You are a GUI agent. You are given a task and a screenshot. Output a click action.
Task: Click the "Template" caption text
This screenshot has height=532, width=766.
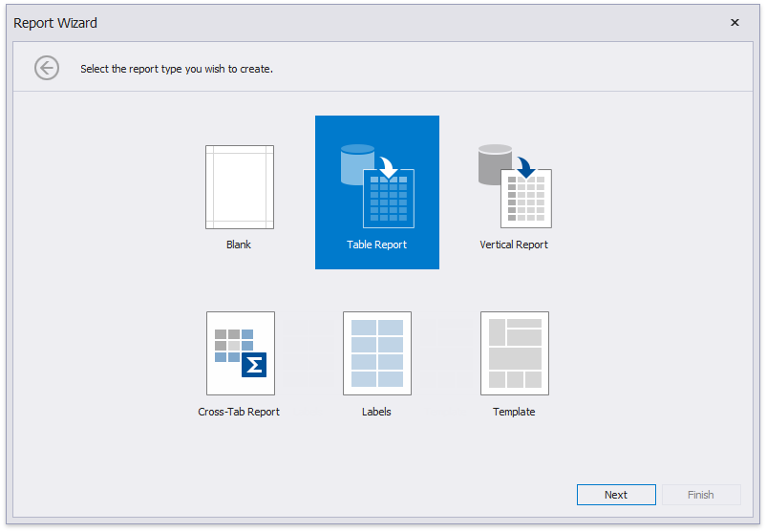[514, 412]
